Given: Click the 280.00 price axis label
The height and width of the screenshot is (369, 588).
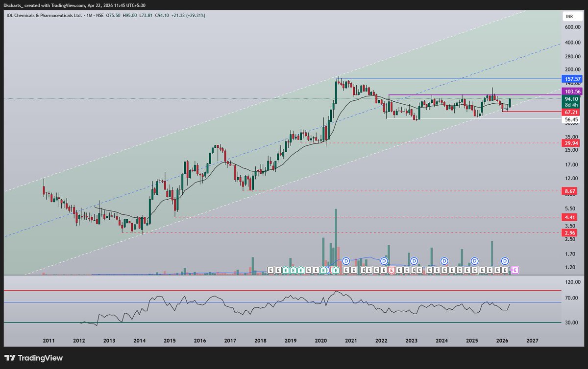Looking at the screenshot, I should 572,57.
